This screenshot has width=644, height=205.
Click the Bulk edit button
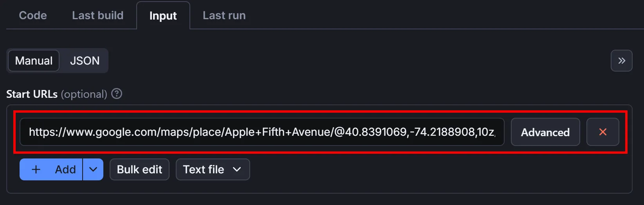[139, 169]
